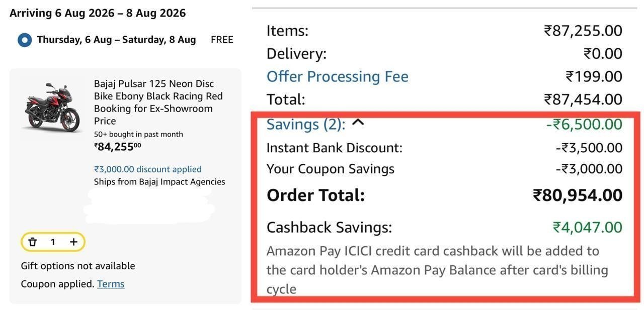Open Offer Processing Fee details
Viewport: 644px width, 310px height.
tap(337, 76)
